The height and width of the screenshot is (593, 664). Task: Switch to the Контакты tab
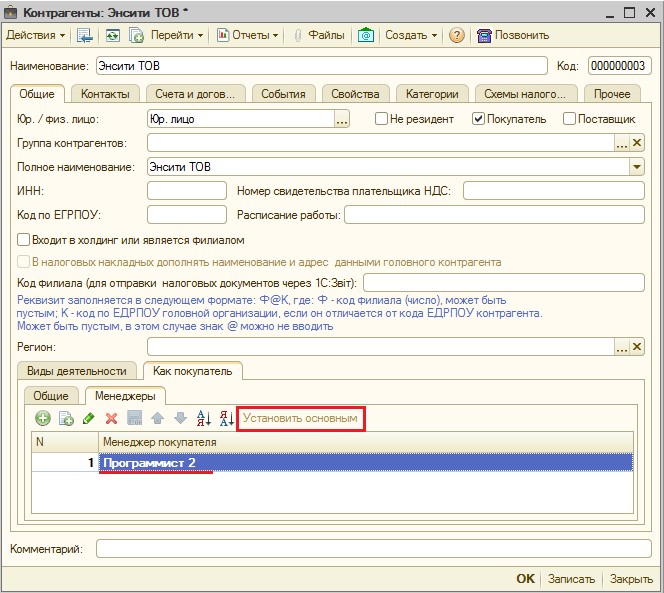pyautogui.click(x=105, y=94)
